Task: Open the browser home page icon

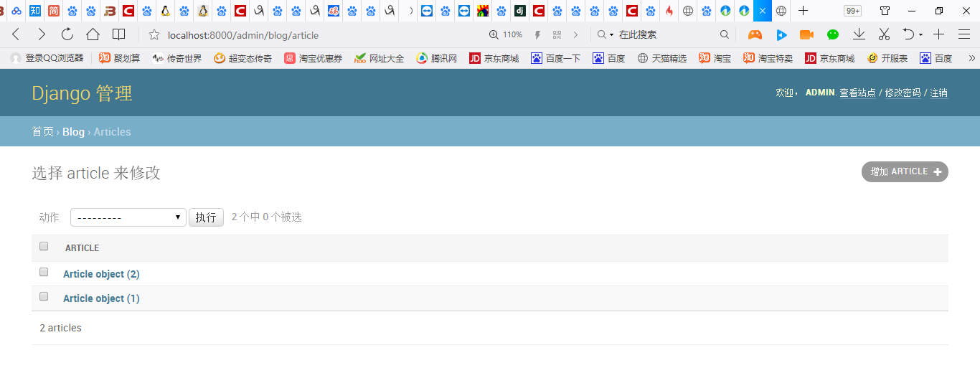Action: 93,34
